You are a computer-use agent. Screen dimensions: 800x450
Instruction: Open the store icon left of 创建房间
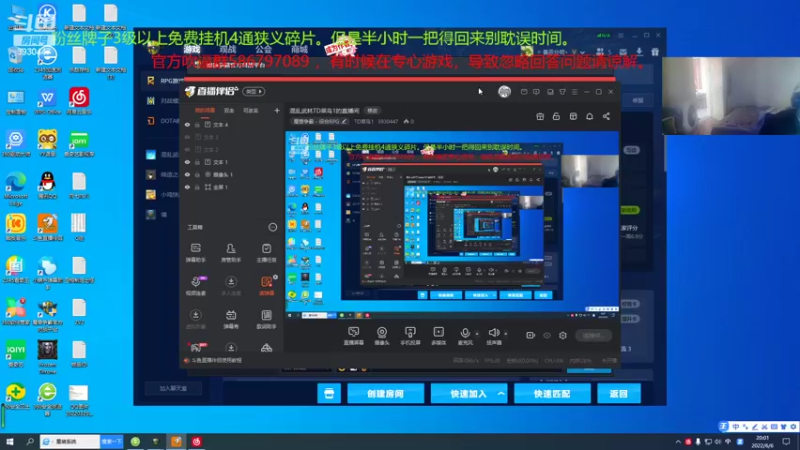(329, 394)
